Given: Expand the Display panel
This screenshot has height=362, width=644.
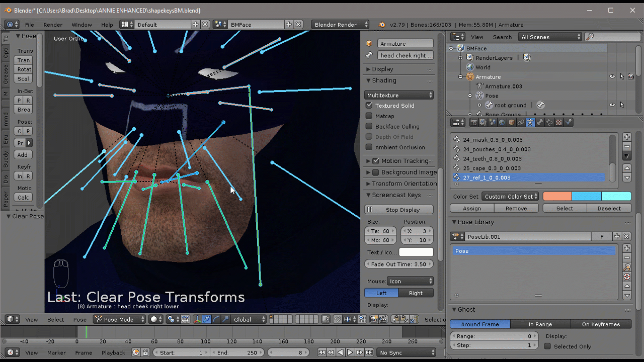Looking at the screenshot, I should click(x=382, y=69).
